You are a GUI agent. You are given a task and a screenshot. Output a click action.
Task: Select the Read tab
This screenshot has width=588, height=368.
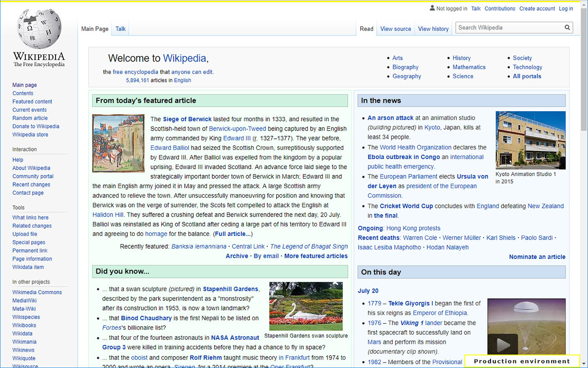[x=367, y=29]
